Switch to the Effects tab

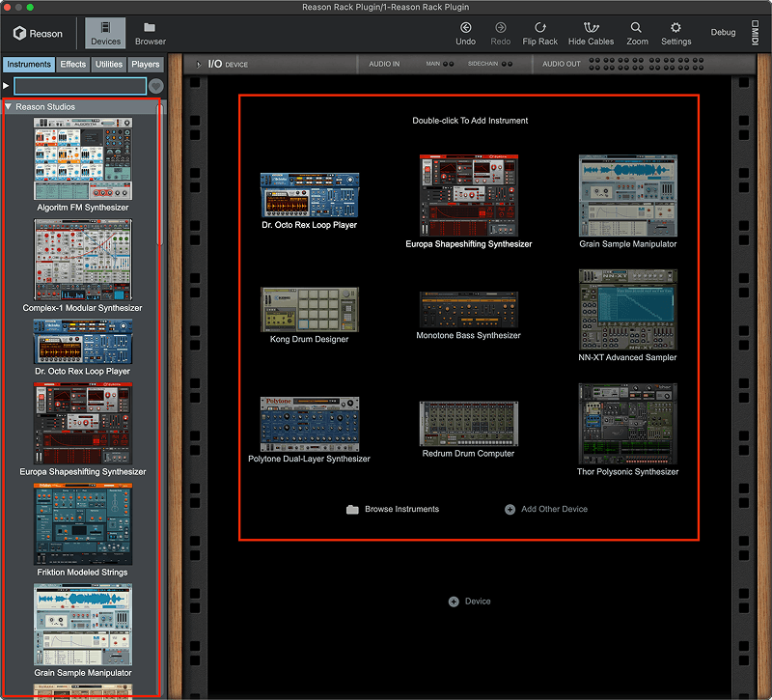point(73,65)
